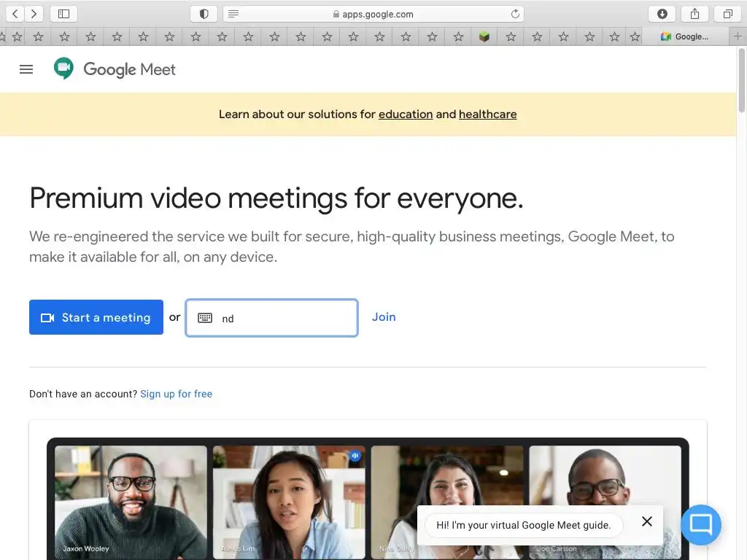Click the "Premium video meetings for everyone." heading

click(276, 198)
